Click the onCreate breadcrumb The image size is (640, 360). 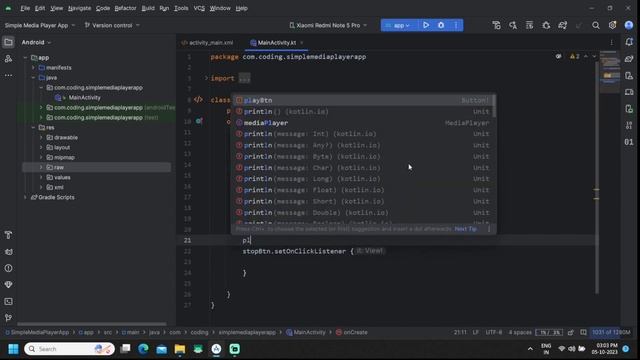[351, 332]
